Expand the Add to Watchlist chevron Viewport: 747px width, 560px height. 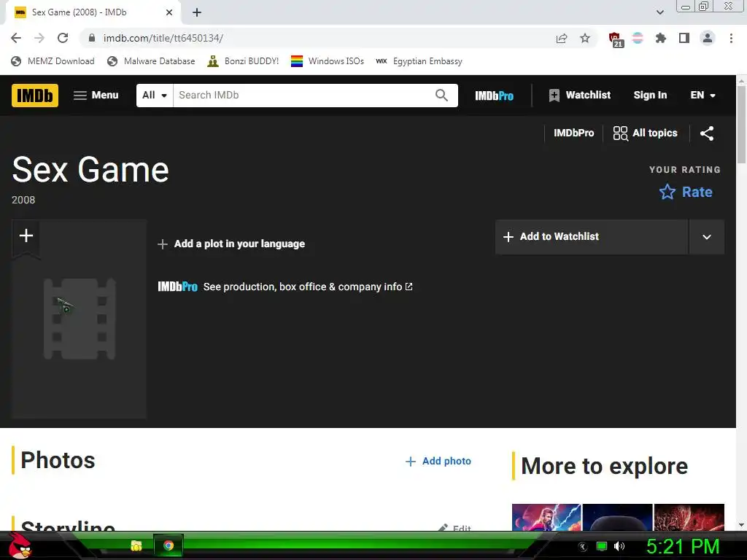coord(707,237)
